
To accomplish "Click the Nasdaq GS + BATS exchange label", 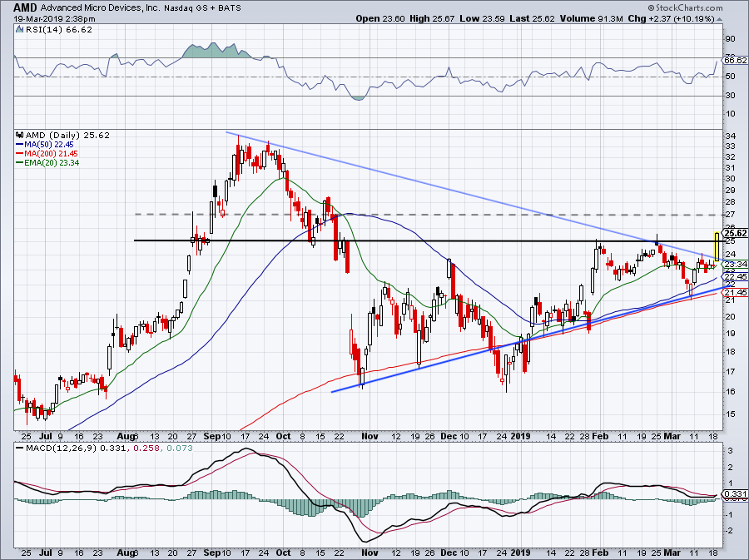I will [202, 8].
